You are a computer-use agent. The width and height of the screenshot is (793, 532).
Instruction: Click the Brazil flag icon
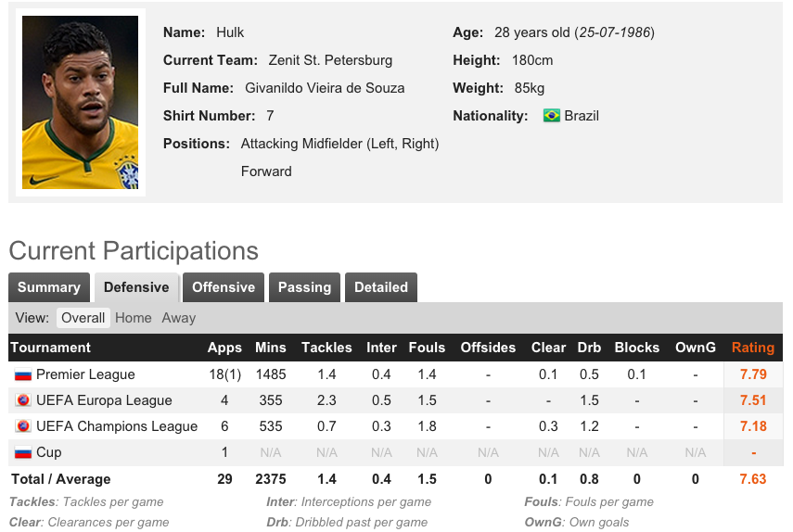[551, 116]
